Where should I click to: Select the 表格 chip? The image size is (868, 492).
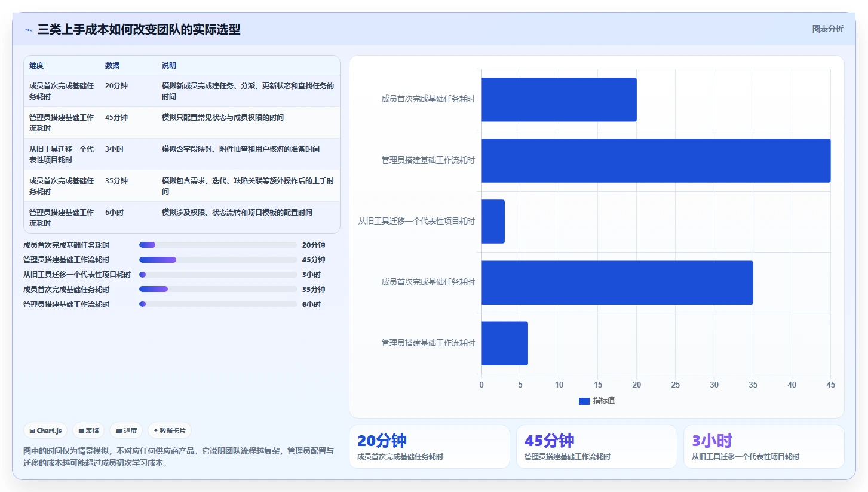(x=88, y=430)
